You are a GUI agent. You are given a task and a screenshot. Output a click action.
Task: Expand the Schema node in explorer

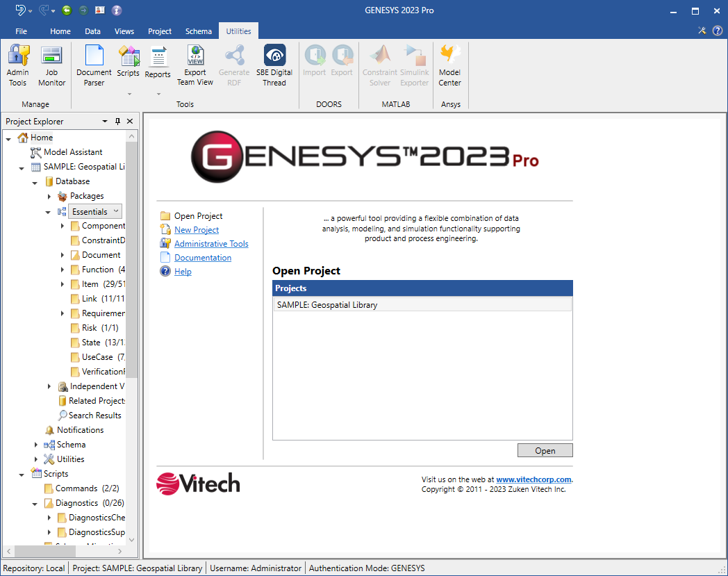[x=36, y=445]
